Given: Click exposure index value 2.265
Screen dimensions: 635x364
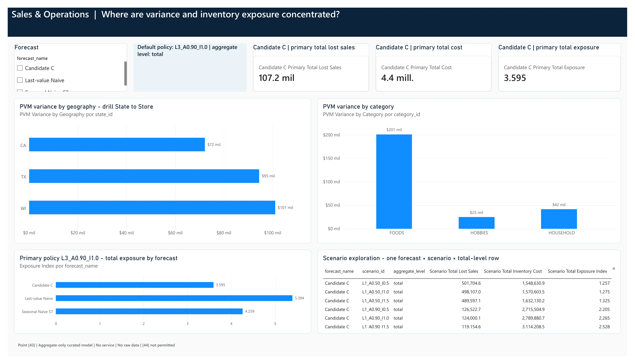Looking at the screenshot, I should pyautogui.click(x=604, y=318).
